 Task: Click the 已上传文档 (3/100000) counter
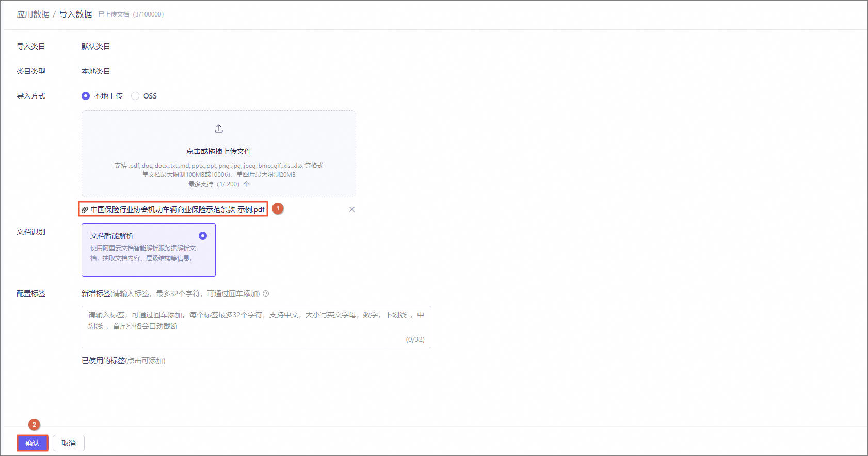[131, 14]
